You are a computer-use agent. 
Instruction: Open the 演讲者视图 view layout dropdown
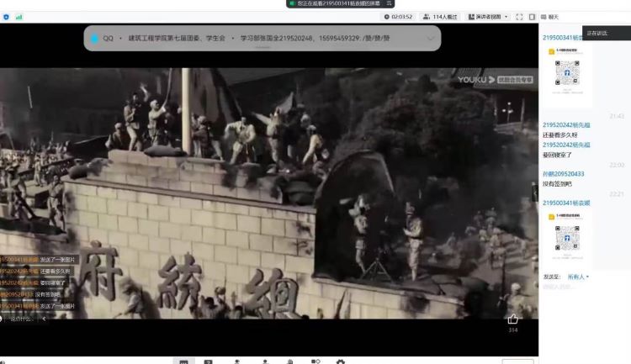coord(488,17)
